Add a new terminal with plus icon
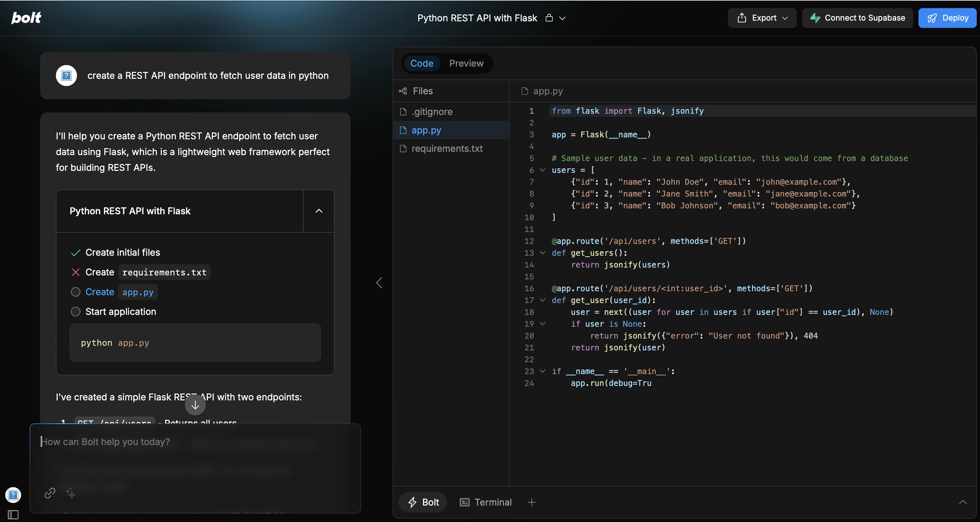The height and width of the screenshot is (522, 980). 531,502
